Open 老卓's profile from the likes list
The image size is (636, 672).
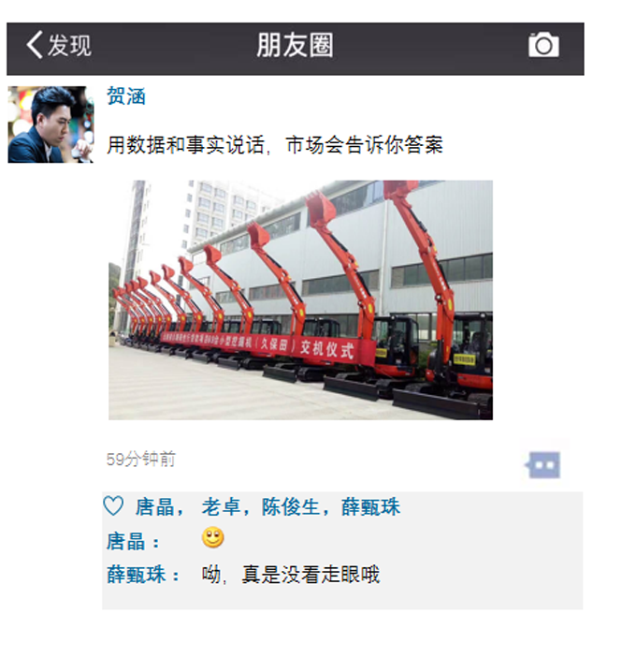[x=222, y=506]
